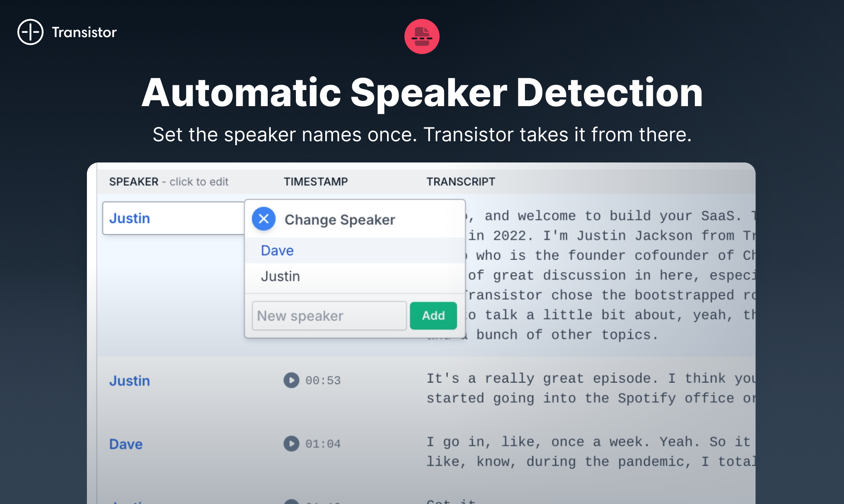
Task: Click the TRANSCRIPT column header
Action: (x=460, y=181)
